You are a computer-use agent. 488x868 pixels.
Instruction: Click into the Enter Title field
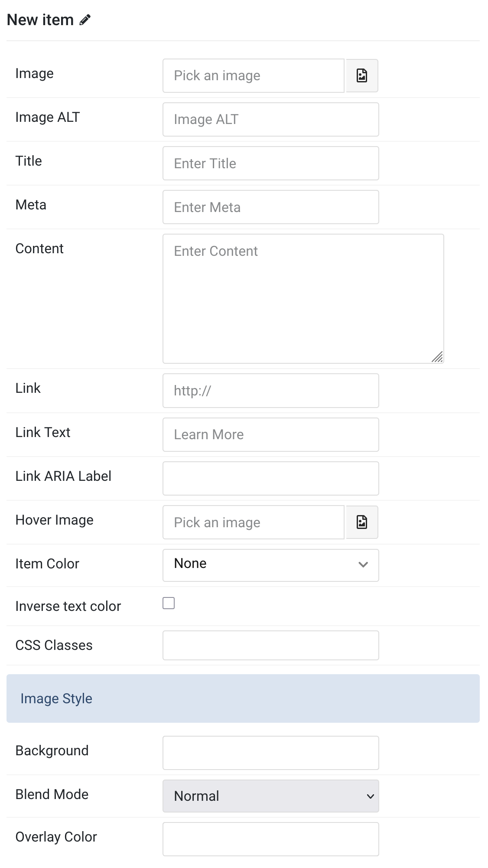271,163
